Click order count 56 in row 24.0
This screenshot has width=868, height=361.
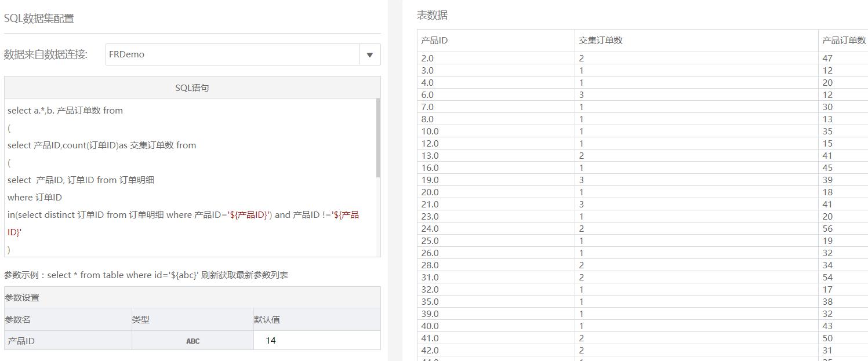point(844,228)
